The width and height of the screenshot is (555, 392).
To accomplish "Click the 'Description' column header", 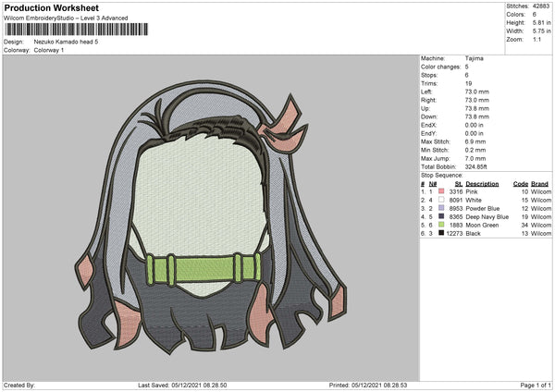I will (482, 184).
